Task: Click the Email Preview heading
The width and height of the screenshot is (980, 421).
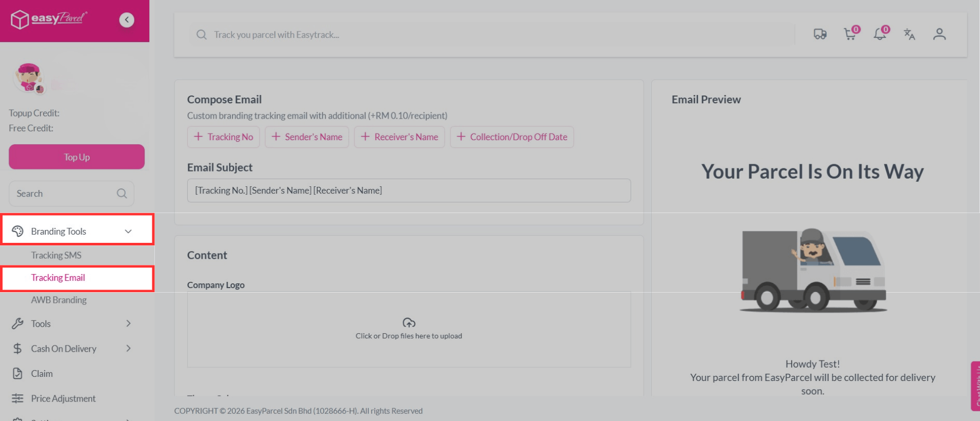Action: click(706, 100)
